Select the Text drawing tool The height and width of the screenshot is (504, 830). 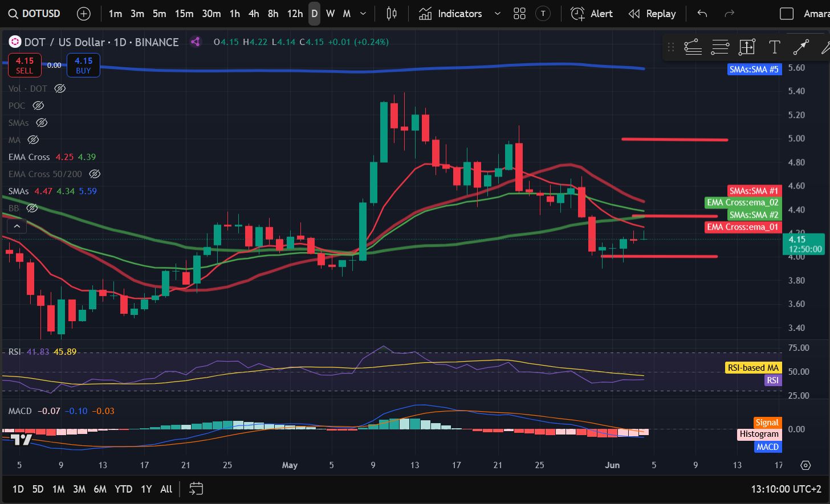774,47
